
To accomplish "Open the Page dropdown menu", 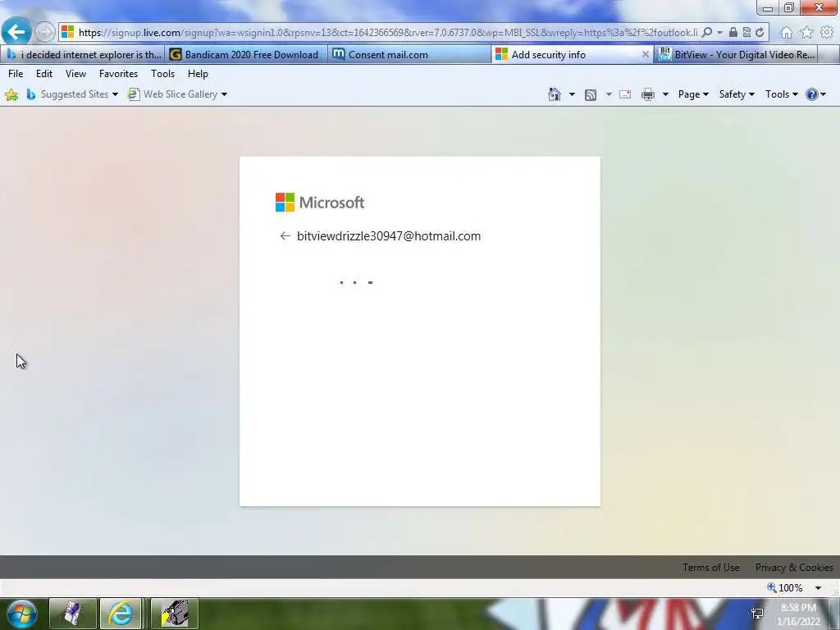I will click(x=693, y=94).
